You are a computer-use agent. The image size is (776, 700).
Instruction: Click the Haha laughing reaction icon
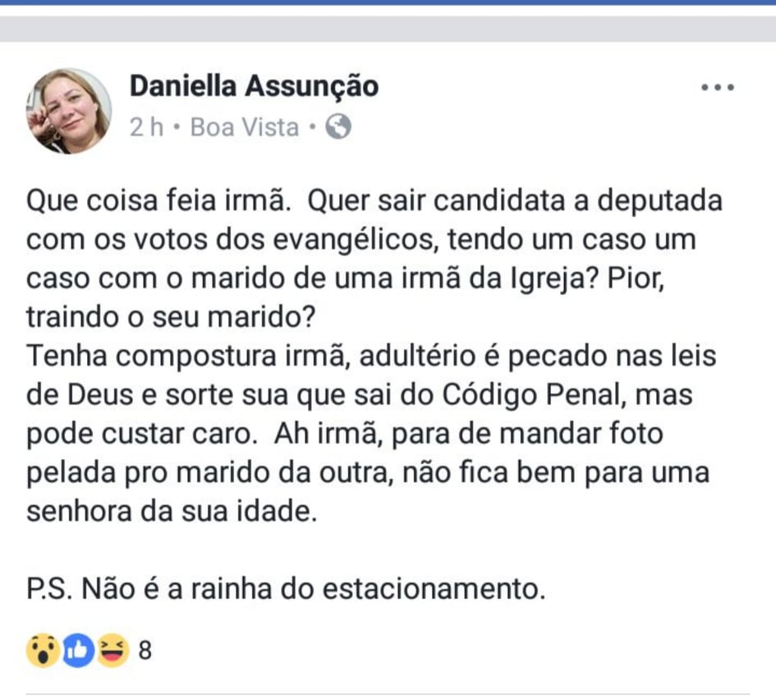pos(112,651)
